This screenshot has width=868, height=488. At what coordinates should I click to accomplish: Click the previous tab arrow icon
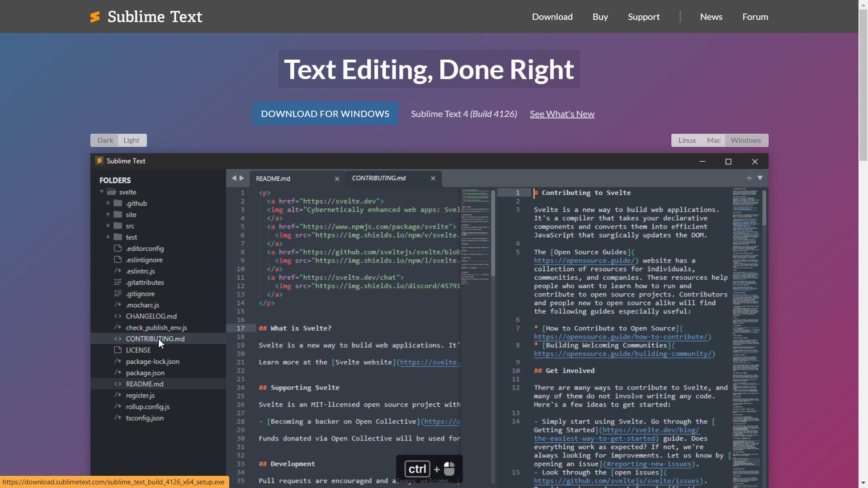tap(234, 178)
